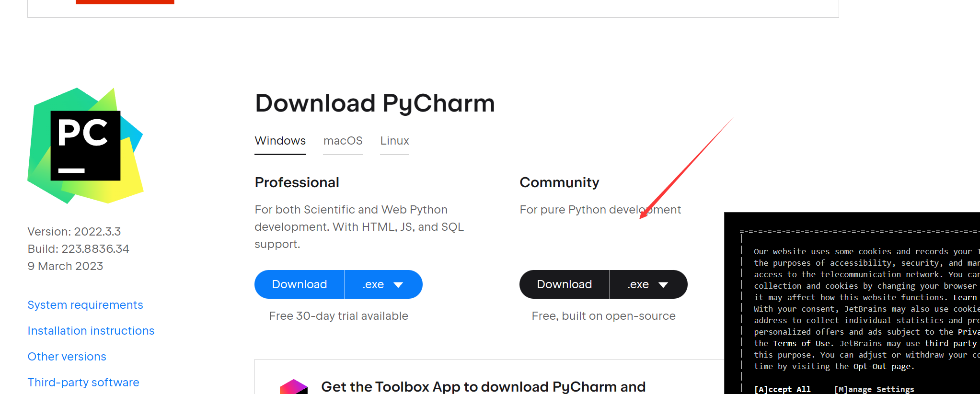Open Installation instructions link
The height and width of the screenshot is (394, 980).
click(91, 331)
